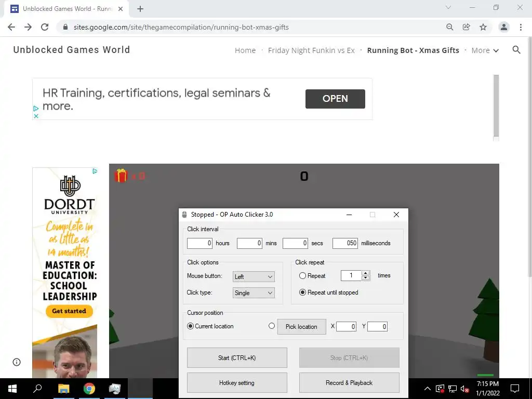Screen dimensions: 532x399
Task: Open the Chrome profile avatar menu
Action: pyautogui.click(x=504, y=27)
